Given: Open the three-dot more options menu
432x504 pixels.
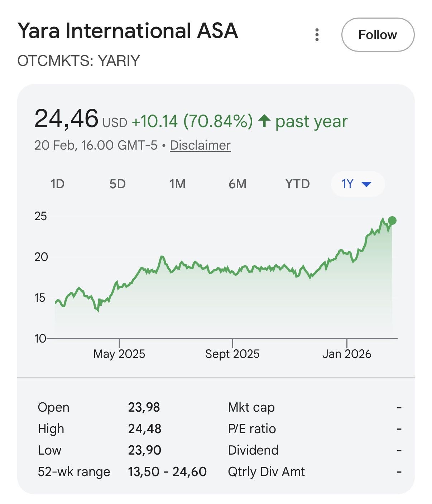Looking at the screenshot, I should [x=317, y=35].
